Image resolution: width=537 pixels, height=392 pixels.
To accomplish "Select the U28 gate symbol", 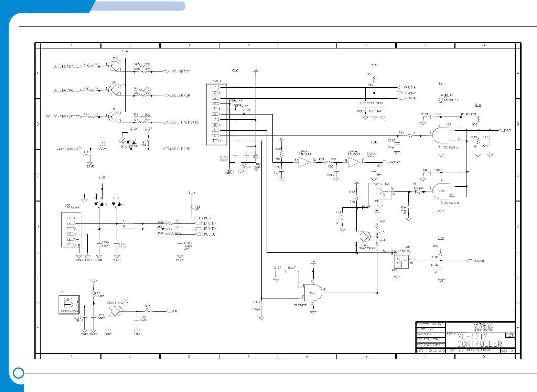I will pos(441,191).
